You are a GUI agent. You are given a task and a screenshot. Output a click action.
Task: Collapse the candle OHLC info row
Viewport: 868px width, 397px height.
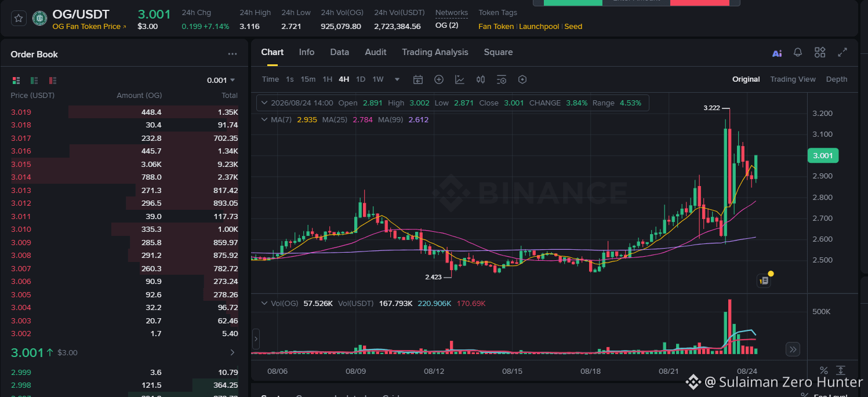(x=264, y=103)
